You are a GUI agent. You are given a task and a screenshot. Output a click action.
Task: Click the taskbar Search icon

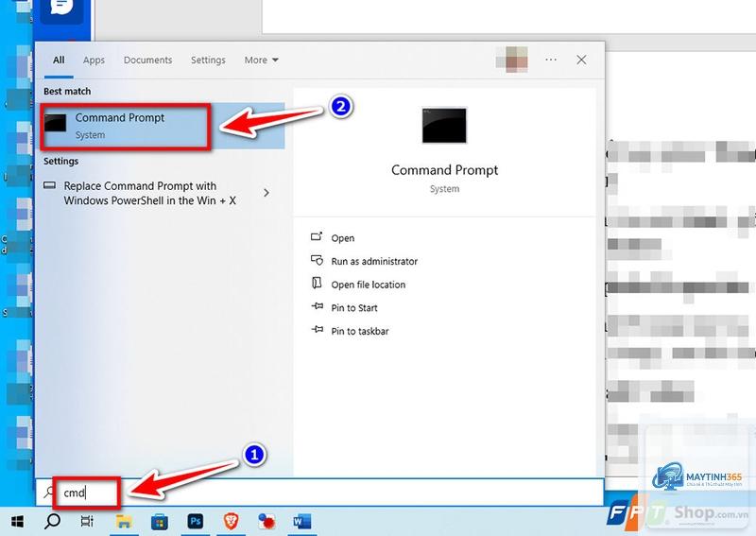(53, 521)
